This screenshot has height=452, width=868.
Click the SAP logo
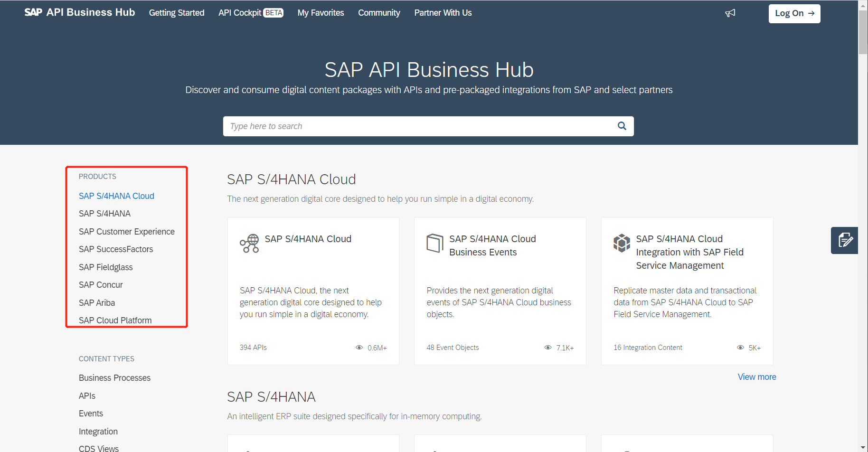tap(32, 12)
